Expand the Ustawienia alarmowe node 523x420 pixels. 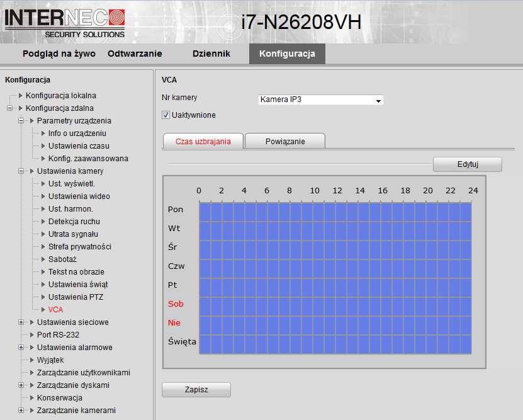[21, 348]
